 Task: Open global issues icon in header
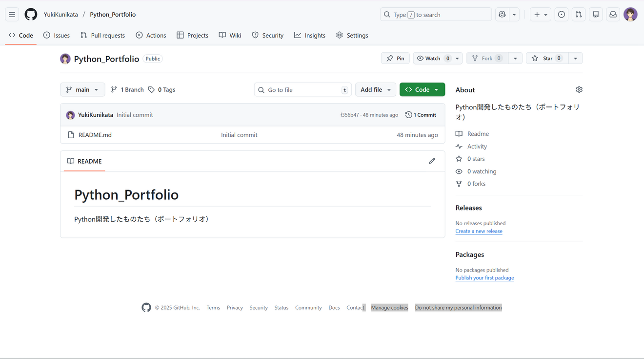coord(562,15)
